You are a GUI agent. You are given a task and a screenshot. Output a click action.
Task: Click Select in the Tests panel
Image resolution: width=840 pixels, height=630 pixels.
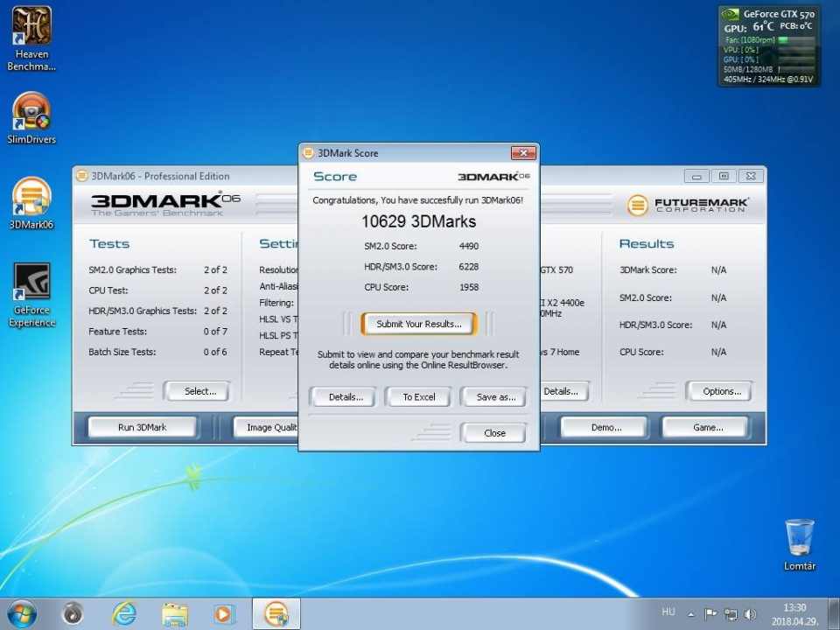[199, 391]
